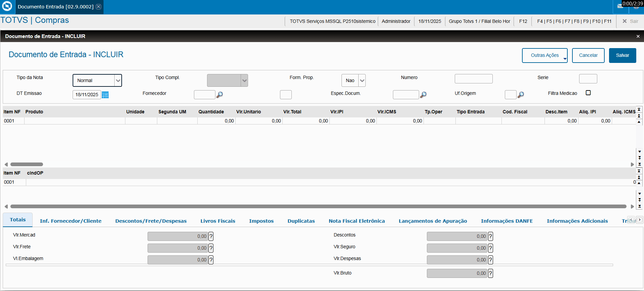This screenshot has height=291, width=644.
Task: Click the help icon beside Vlr.Mercad
Action: point(211,236)
